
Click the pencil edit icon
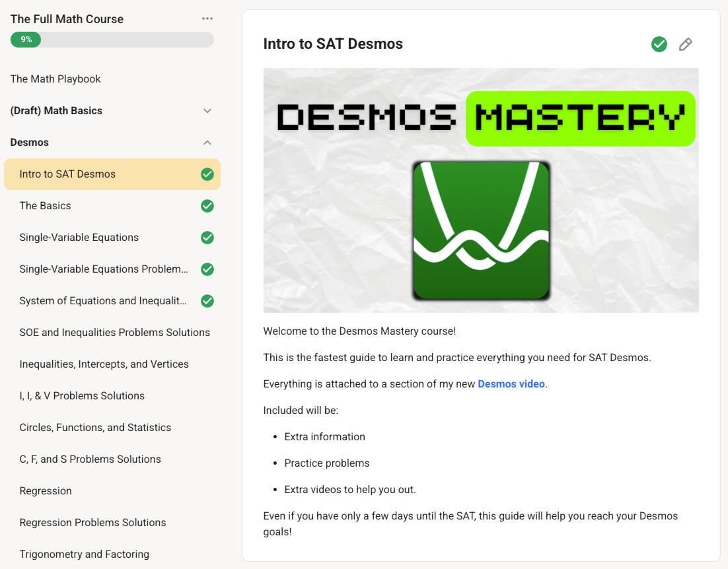click(686, 44)
